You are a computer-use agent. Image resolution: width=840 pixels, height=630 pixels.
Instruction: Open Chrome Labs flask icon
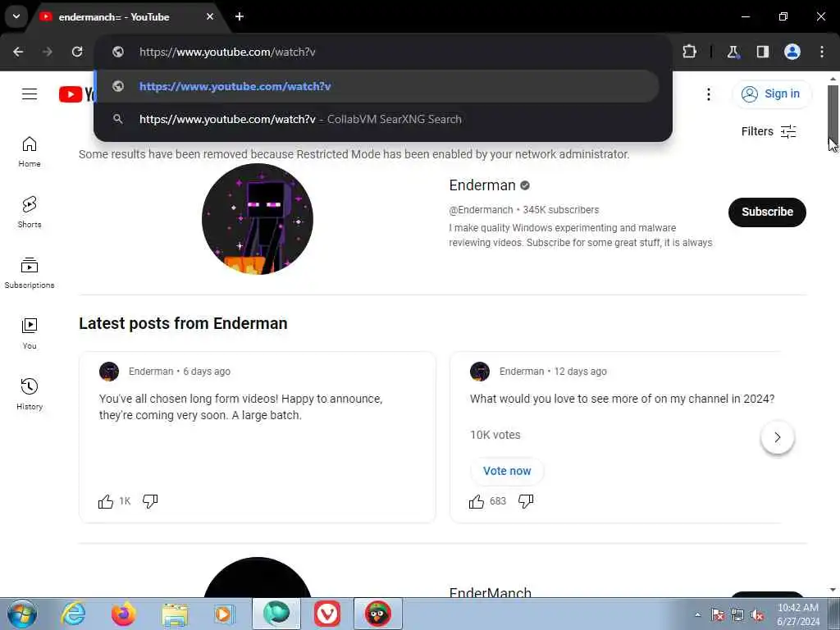[733, 52]
